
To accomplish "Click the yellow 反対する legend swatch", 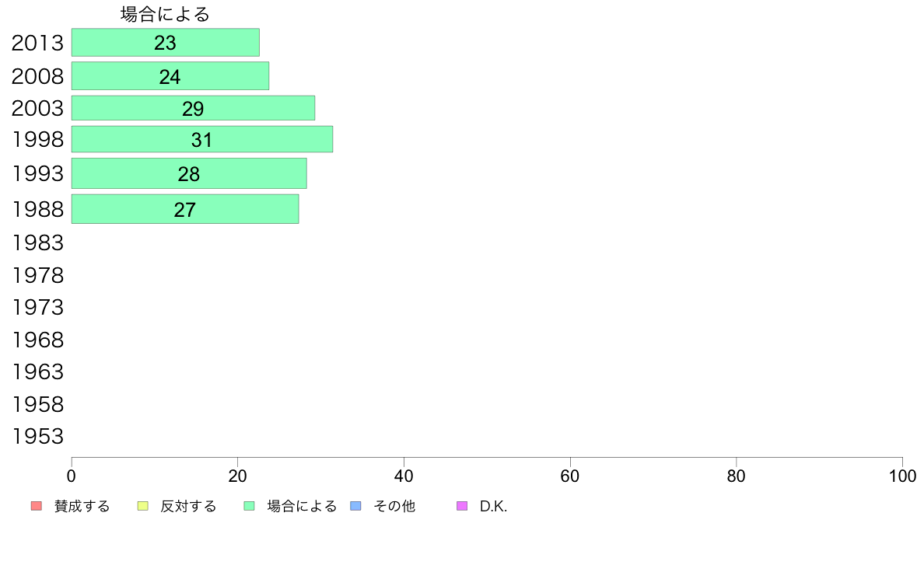I will pyautogui.click(x=142, y=506).
